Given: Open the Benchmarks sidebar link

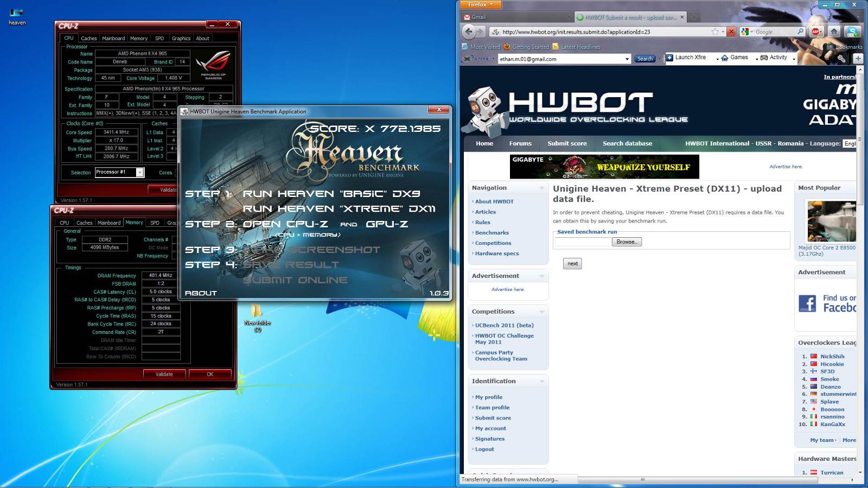Looking at the screenshot, I should coord(492,232).
